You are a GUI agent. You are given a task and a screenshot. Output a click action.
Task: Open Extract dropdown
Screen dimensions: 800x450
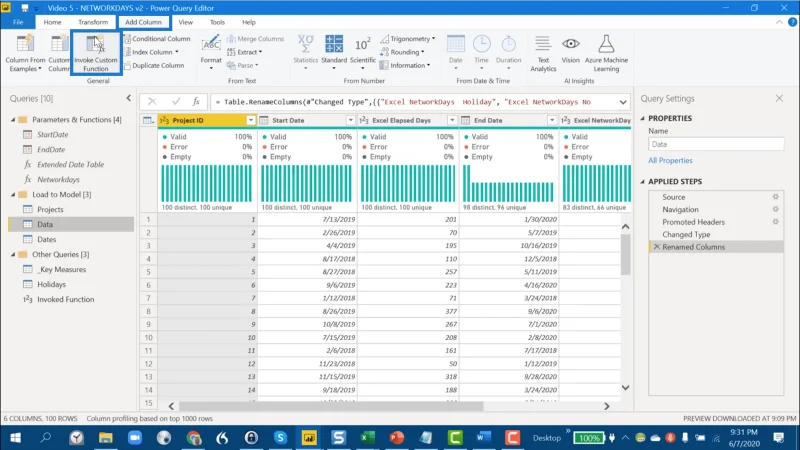pyautogui.click(x=260, y=52)
